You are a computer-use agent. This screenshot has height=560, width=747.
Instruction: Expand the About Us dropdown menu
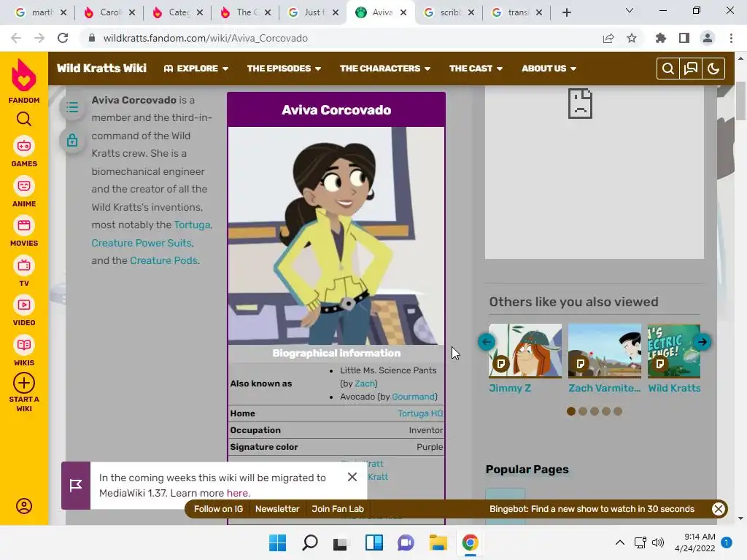click(549, 69)
